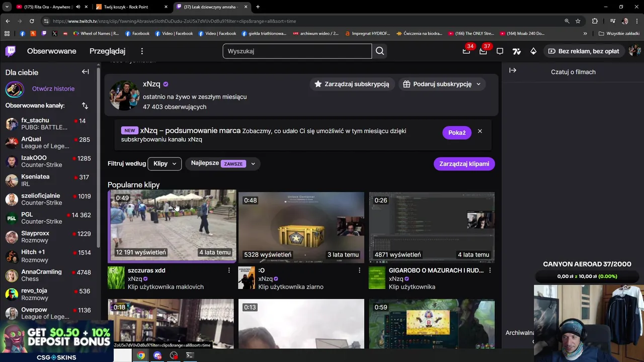This screenshot has width=644, height=362.
Task: Click the xNzq channel avatar
Action: (124, 95)
